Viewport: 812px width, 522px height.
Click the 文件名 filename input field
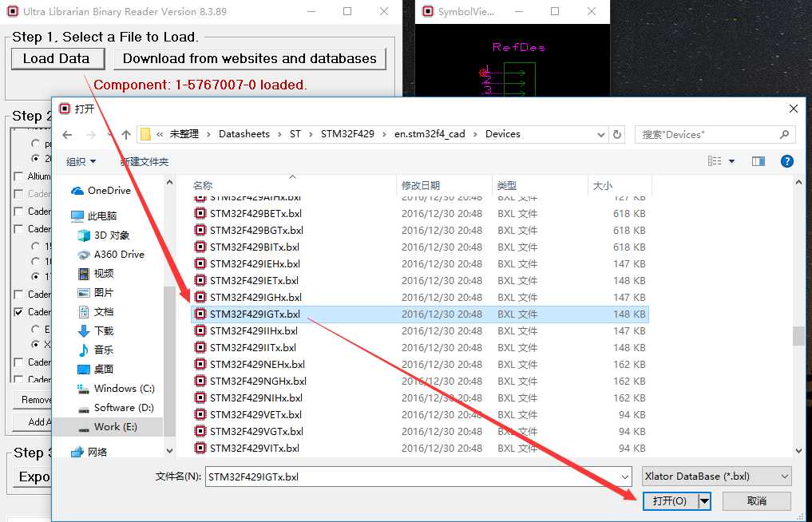(413, 477)
